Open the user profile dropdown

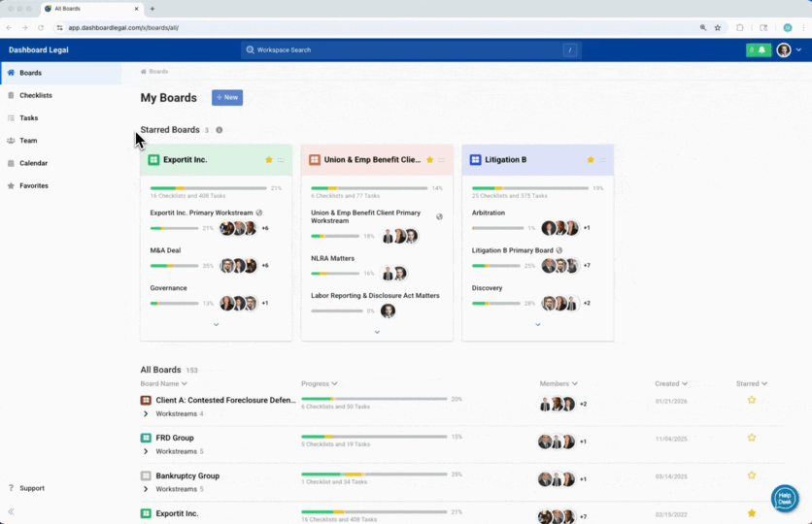pos(789,49)
